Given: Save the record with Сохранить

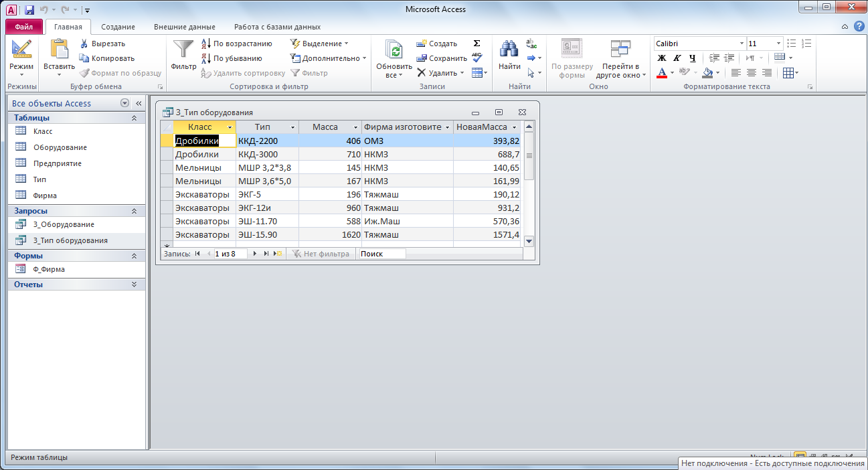Looking at the screenshot, I should click(x=442, y=58).
